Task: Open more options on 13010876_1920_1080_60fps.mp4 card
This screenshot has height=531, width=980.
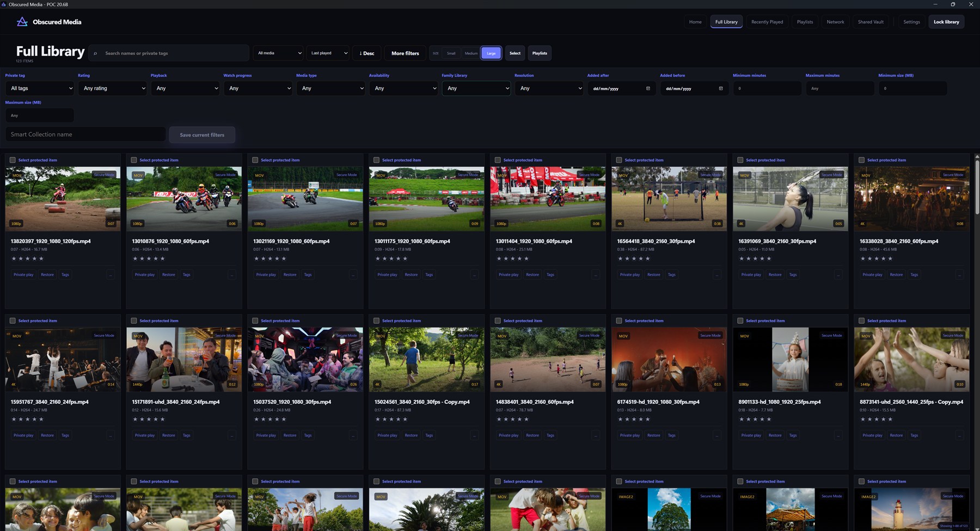Action: pyautogui.click(x=232, y=275)
